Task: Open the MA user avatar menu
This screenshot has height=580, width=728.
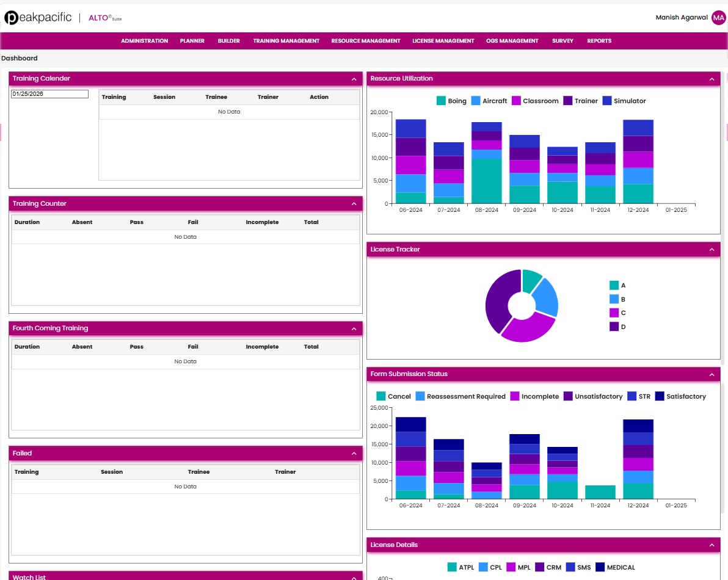Action: click(x=718, y=18)
